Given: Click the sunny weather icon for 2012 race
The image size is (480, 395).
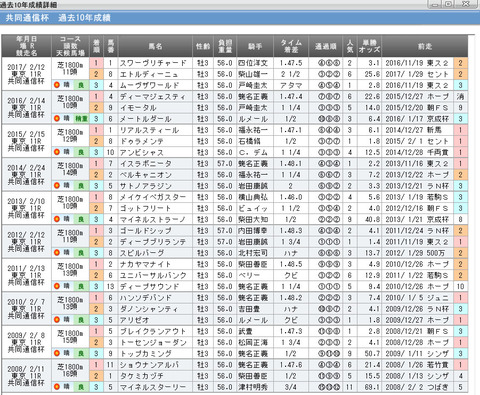Looking at the screenshot, I should [57, 253].
